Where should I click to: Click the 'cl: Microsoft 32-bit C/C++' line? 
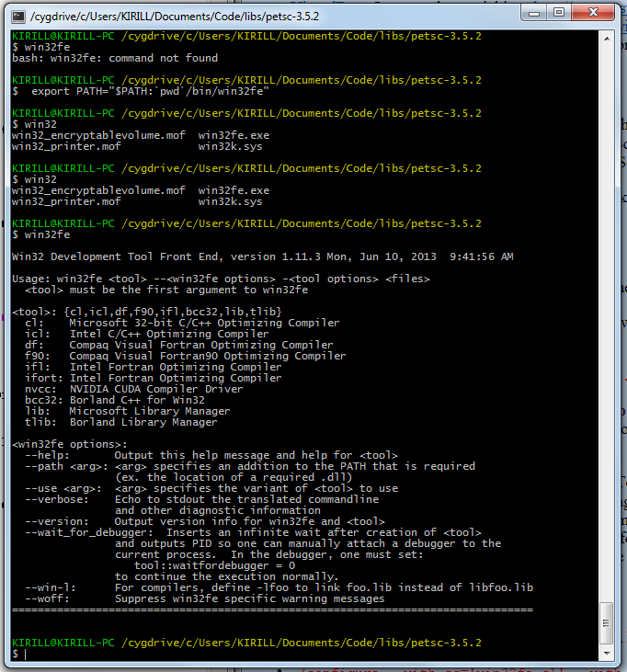[182, 323]
